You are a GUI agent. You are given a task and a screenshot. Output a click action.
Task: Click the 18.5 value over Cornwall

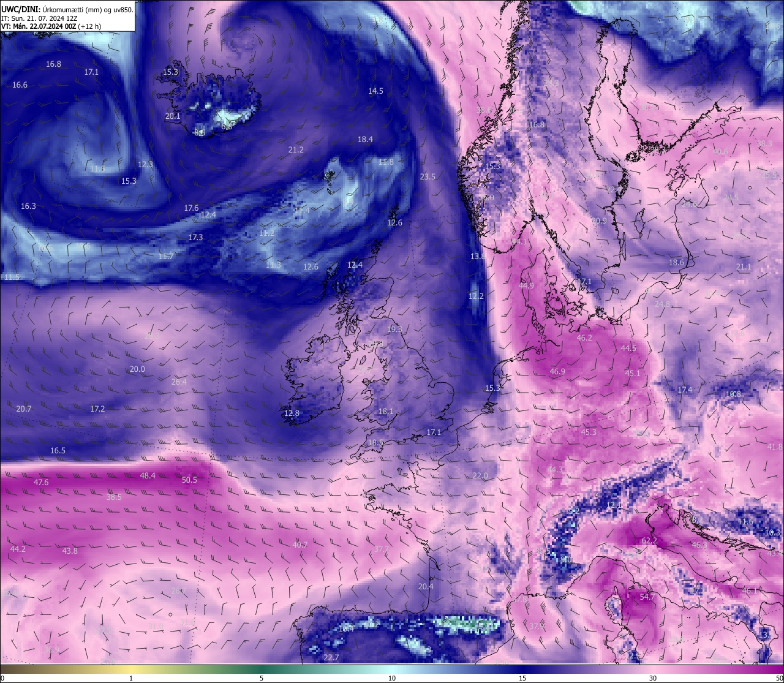(375, 443)
